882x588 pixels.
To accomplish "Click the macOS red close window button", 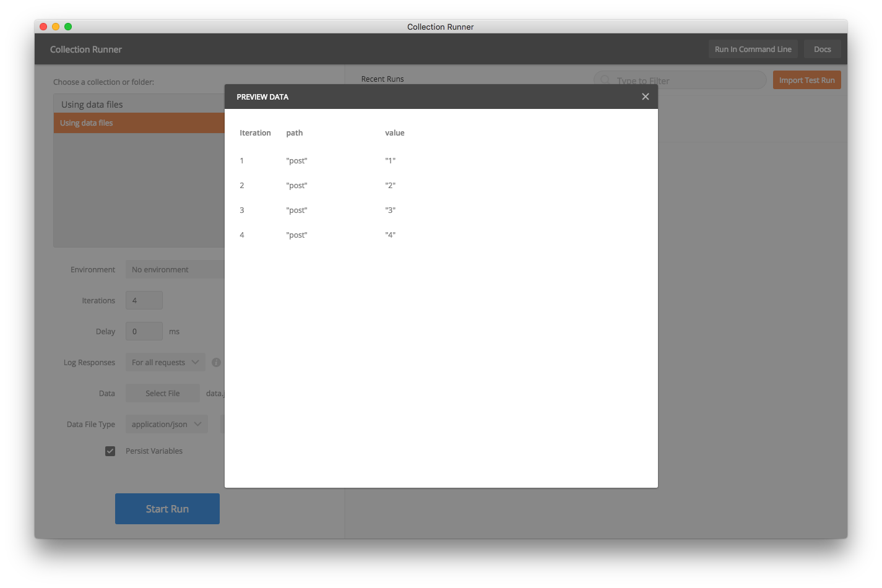I will (43, 27).
